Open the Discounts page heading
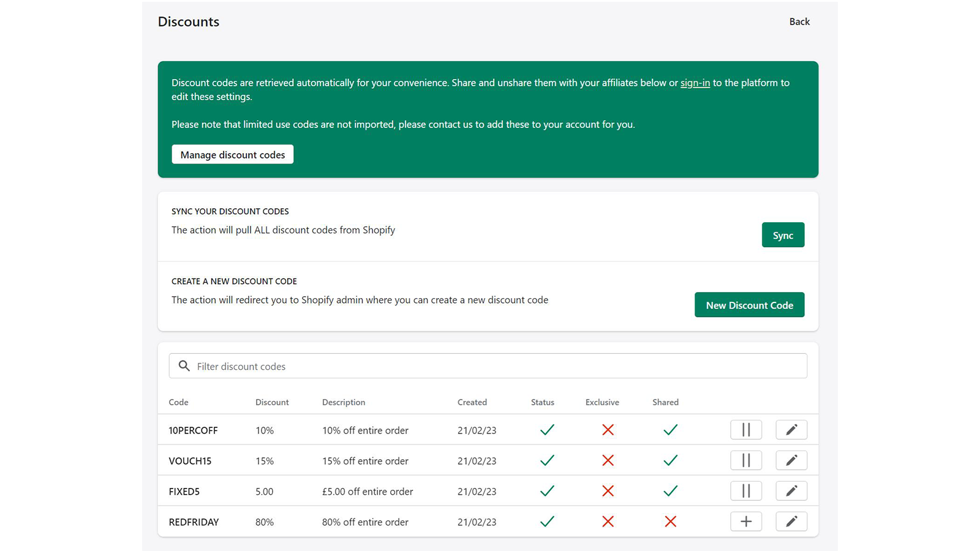 [188, 21]
